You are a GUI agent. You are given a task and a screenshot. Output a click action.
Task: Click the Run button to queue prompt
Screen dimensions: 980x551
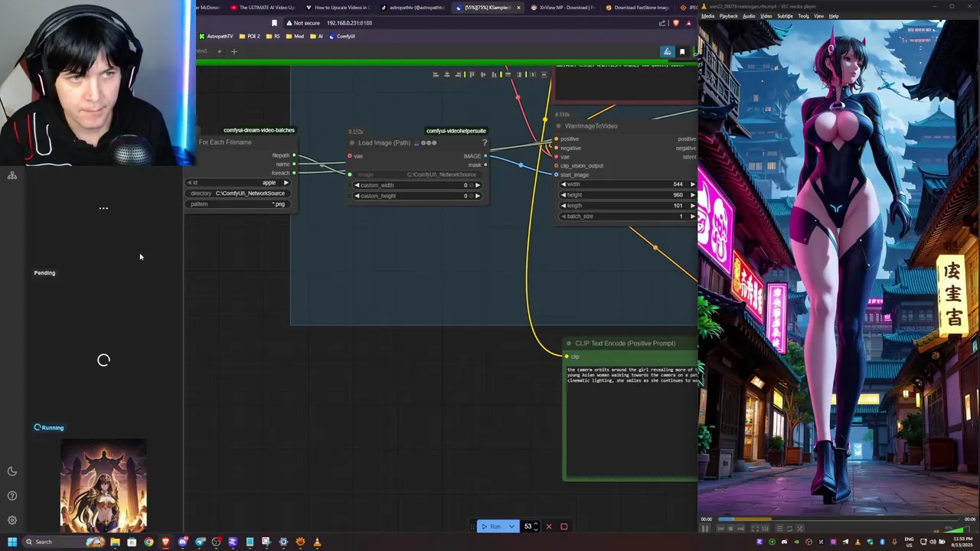point(491,527)
